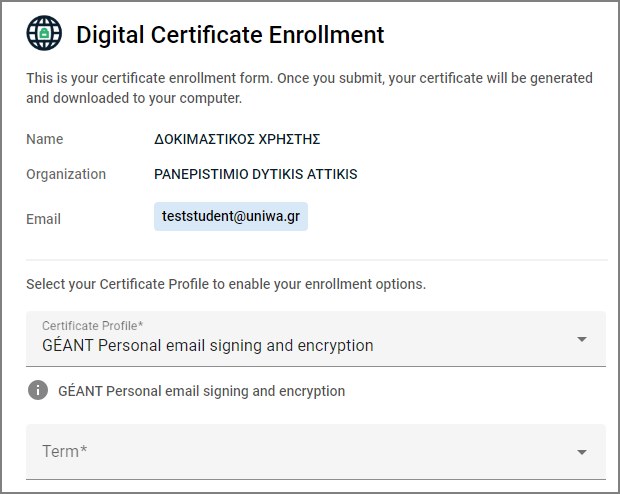Click the PANEPISTIMIO DYTIKIS ATTIKIS organization text
620x494 pixels.
(x=255, y=174)
